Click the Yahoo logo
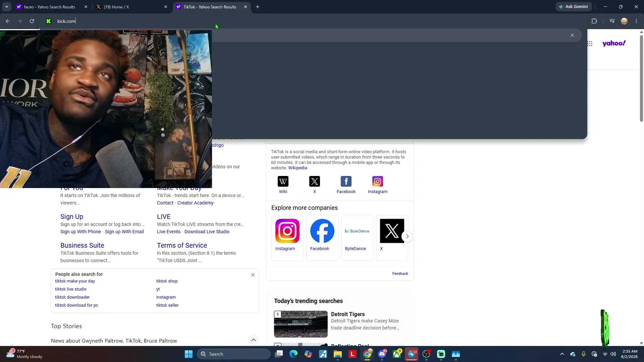 [x=614, y=43]
